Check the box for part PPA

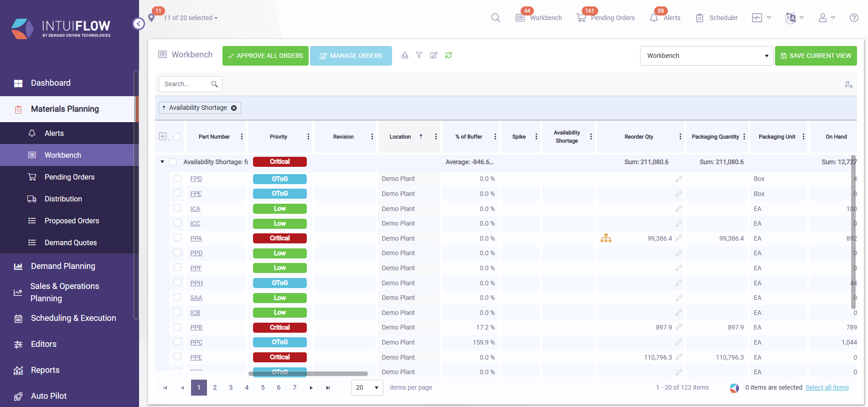[177, 237]
